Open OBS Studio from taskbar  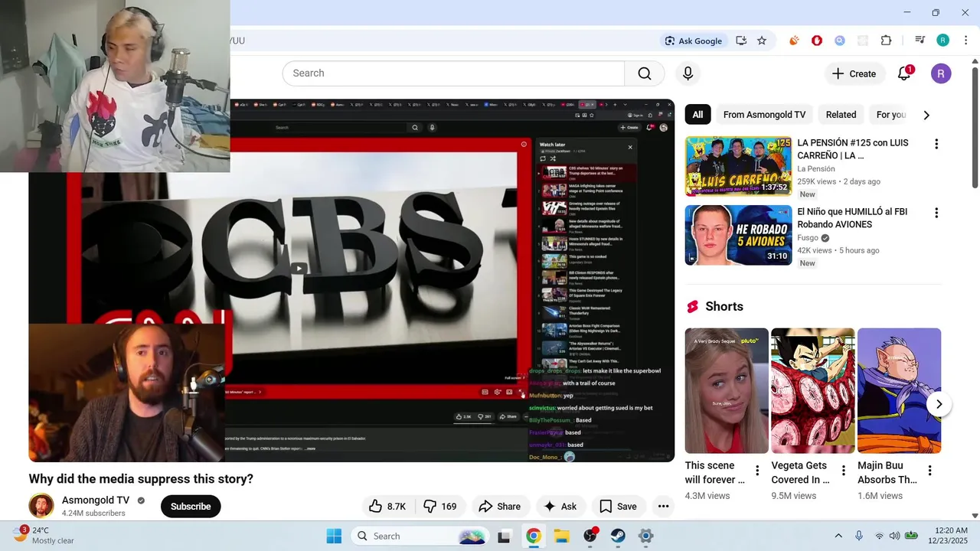(590, 536)
